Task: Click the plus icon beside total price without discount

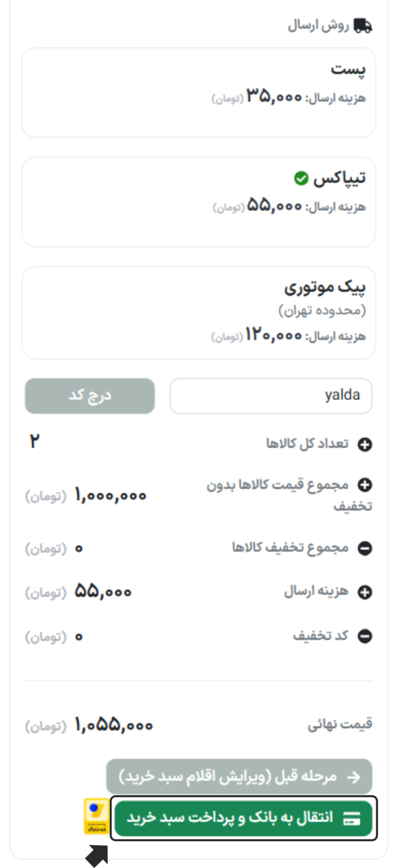Action: (364, 485)
